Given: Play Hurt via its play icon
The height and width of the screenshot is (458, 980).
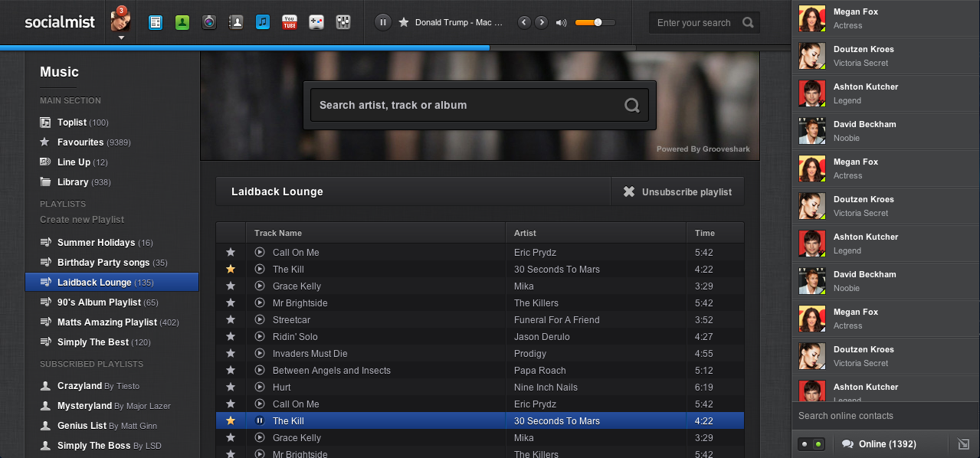Looking at the screenshot, I should [259, 388].
